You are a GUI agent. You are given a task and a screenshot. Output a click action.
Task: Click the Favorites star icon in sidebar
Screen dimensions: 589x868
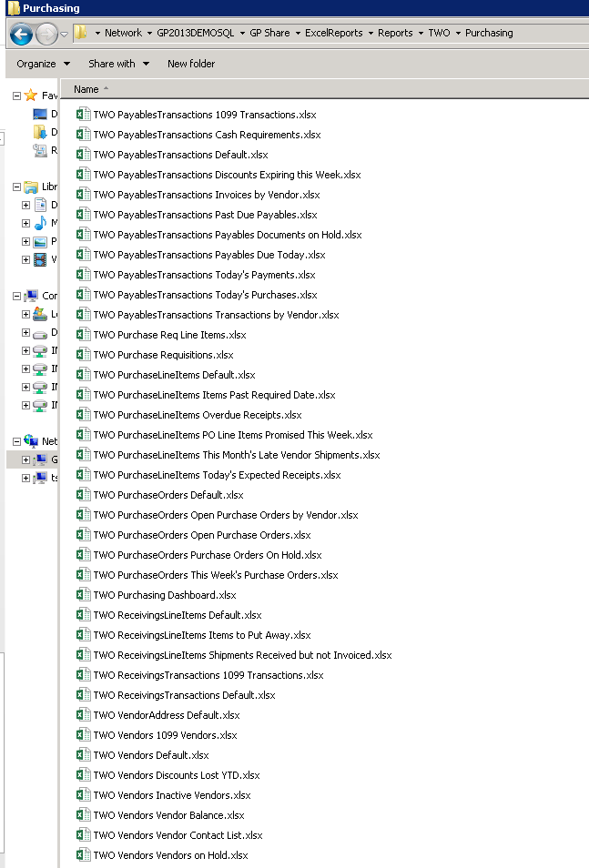click(31, 96)
